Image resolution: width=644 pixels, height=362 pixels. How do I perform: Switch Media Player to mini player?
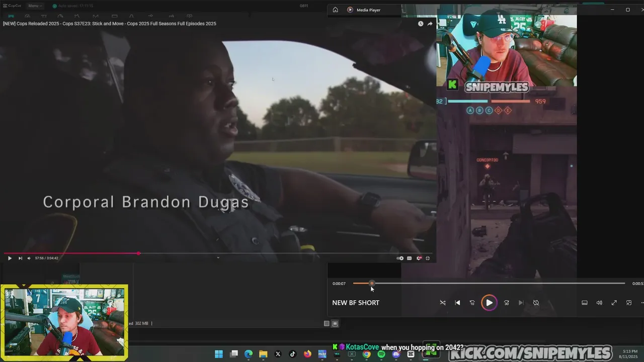pyautogui.click(x=629, y=303)
